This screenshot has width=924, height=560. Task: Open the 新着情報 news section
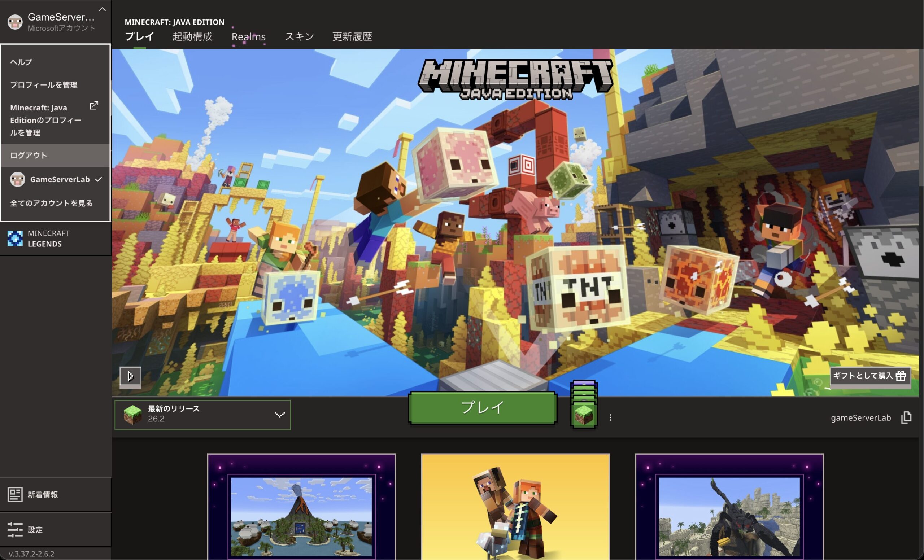tap(56, 494)
